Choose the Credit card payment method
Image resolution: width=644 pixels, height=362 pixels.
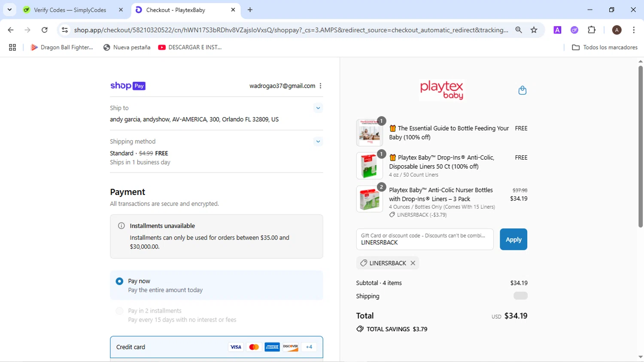pyautogui.click(x=216, y=347)
